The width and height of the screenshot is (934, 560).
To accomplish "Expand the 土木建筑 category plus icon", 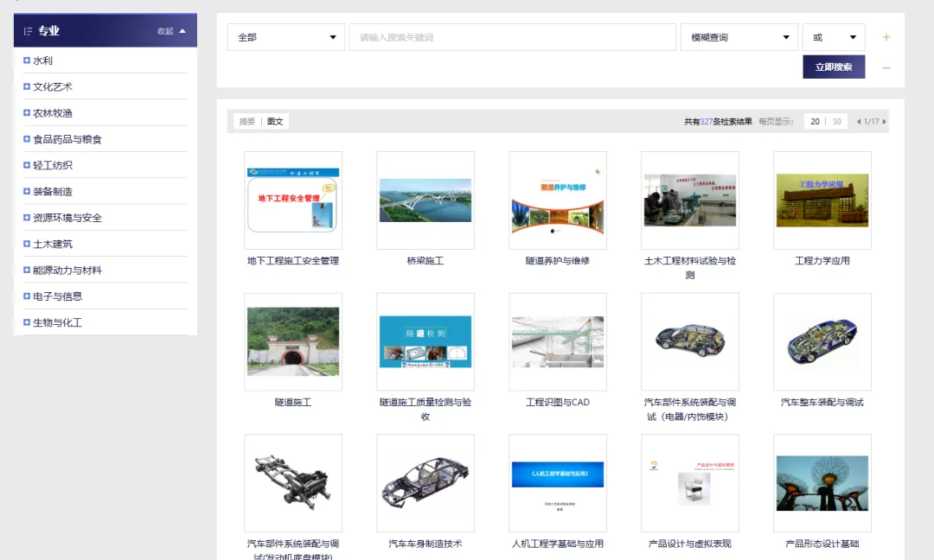I will (26, 244).
